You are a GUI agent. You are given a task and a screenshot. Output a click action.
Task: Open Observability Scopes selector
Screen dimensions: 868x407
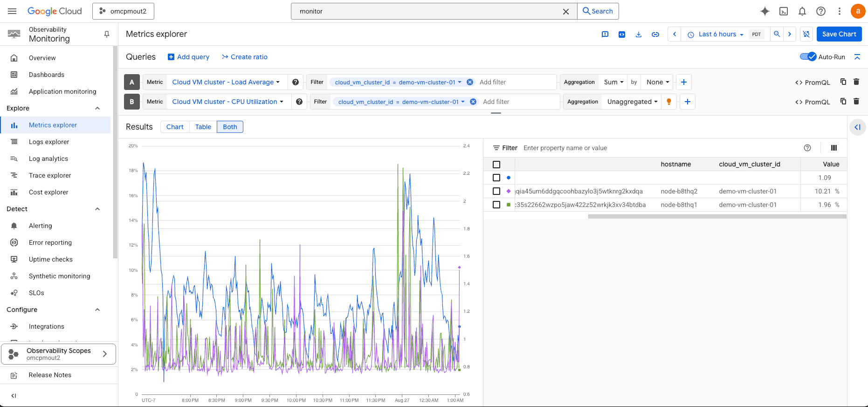[x=59, y=354]
